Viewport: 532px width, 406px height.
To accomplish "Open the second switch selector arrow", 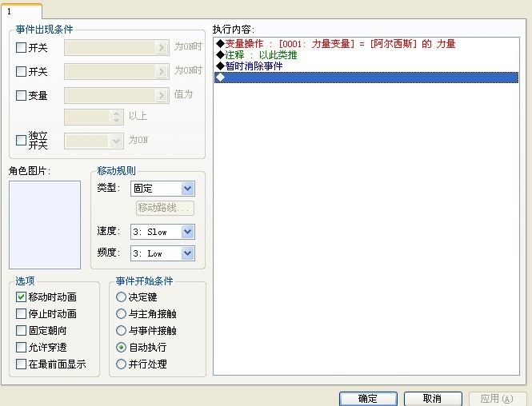I will pos(162,71).
